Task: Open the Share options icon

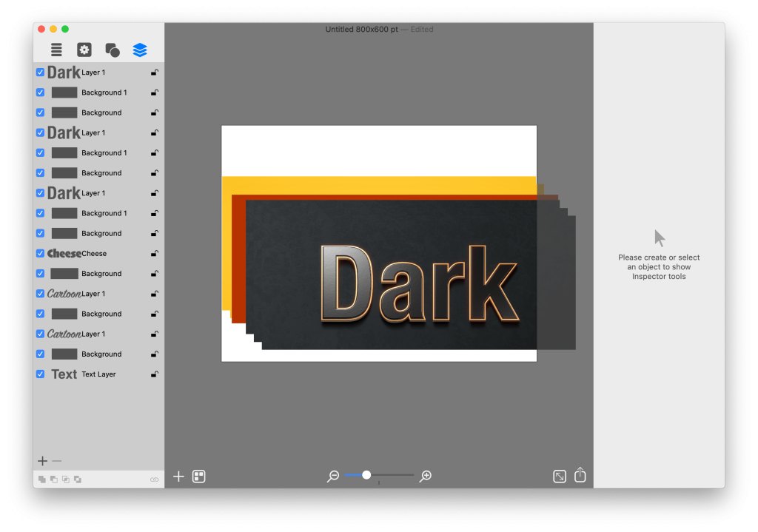Action: click(x=580, y=476)
